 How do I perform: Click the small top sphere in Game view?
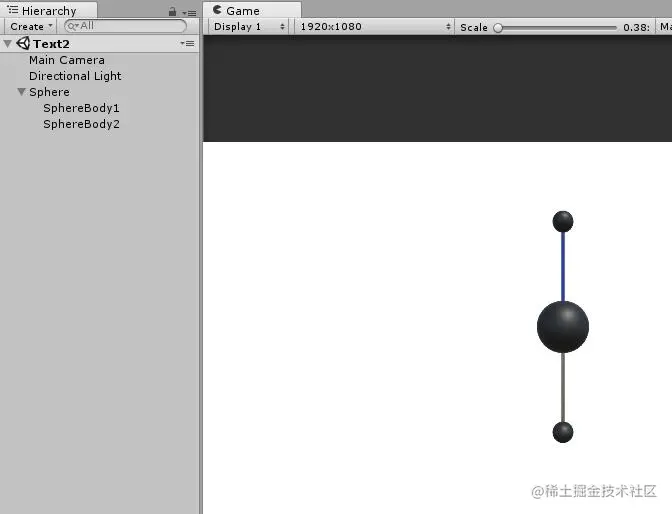[563, 221]
